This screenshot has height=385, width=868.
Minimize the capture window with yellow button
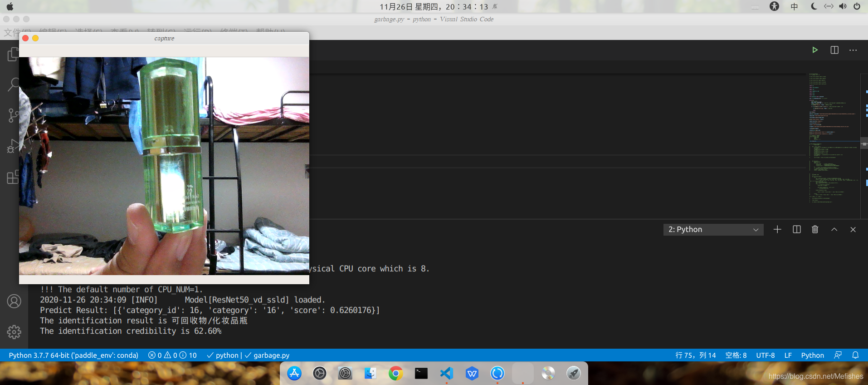(35, 38)
